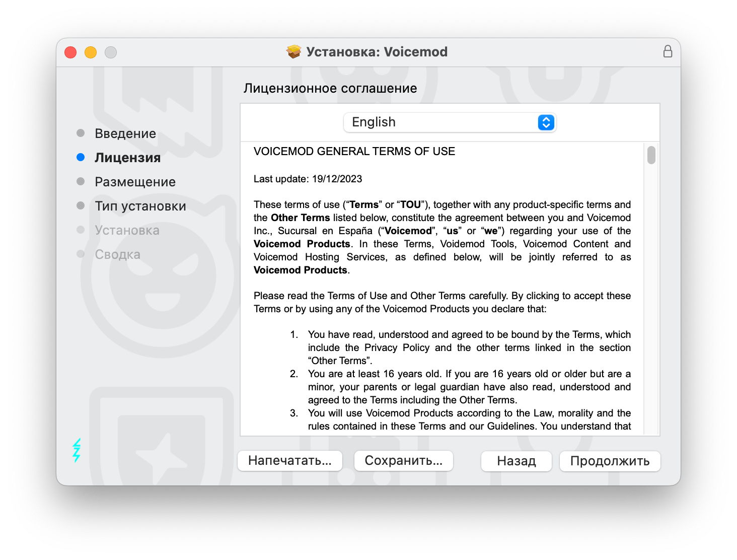Open the English language dropdown
Screen dimensions: 737x560
click(450, 122)
